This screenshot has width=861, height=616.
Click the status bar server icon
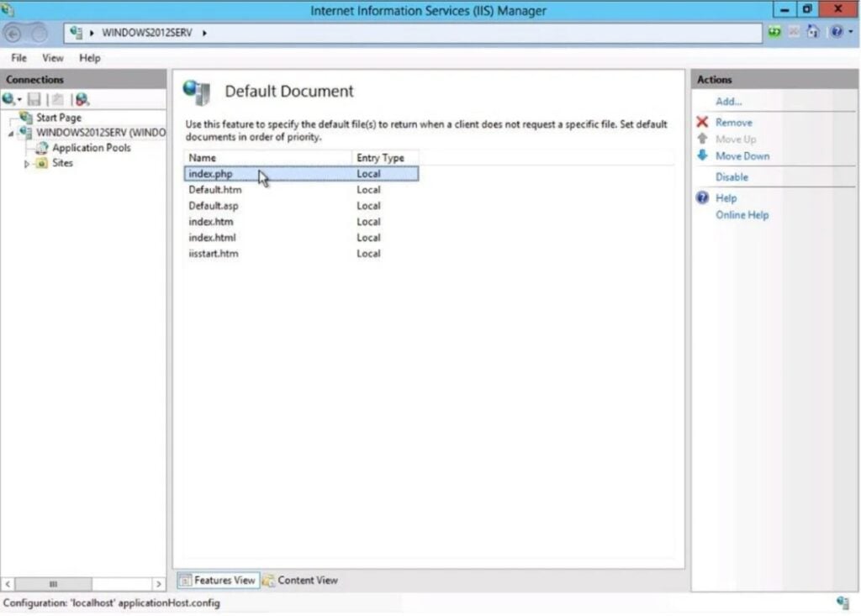(843, 603)
